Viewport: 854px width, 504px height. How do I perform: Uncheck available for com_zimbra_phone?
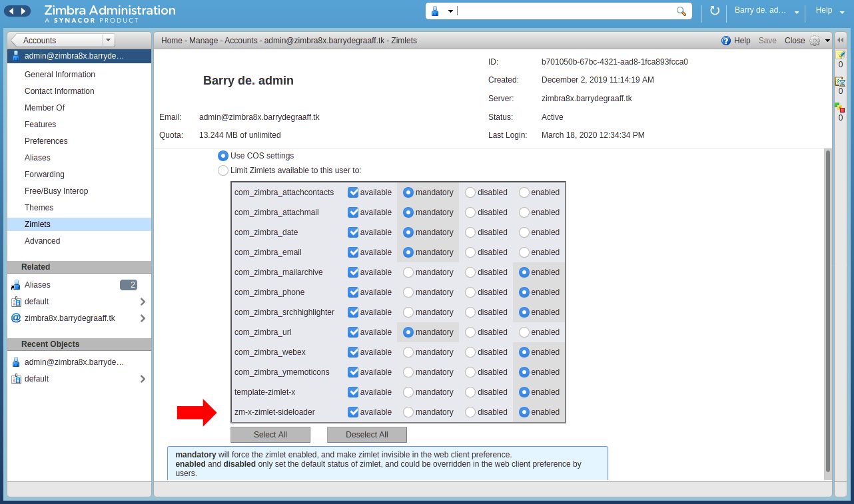(353, 292)
